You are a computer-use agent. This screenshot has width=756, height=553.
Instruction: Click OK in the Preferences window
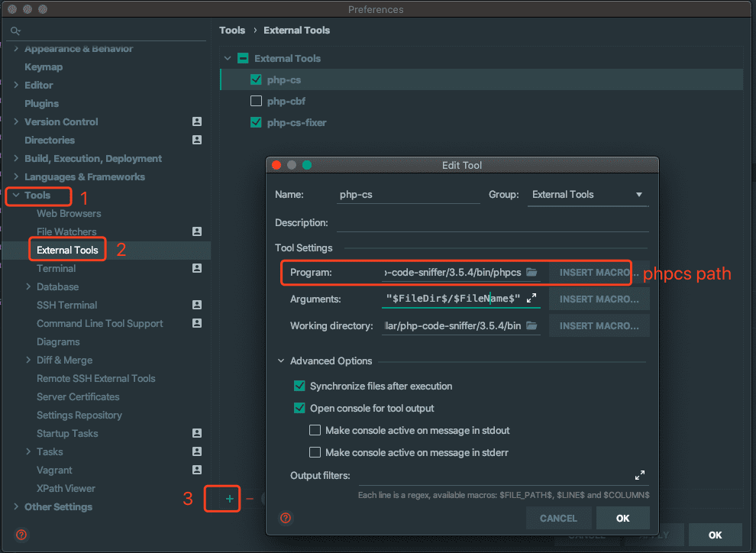[x=715, y=535]
